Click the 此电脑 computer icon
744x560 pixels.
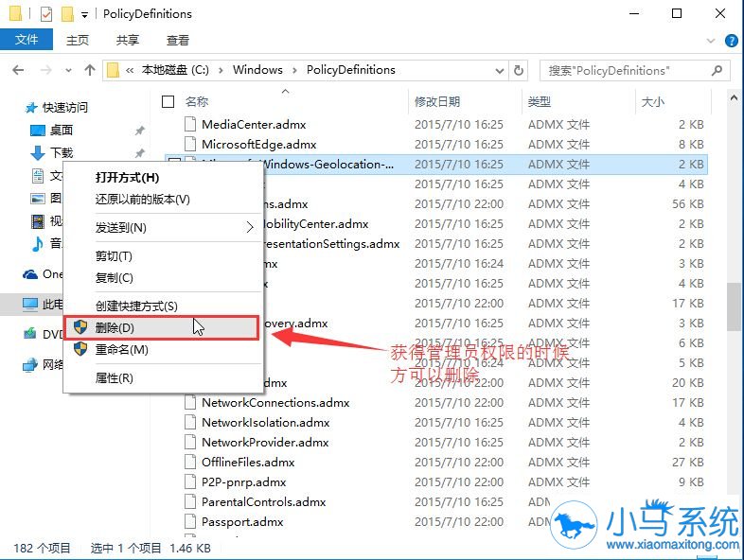point(30,304)
